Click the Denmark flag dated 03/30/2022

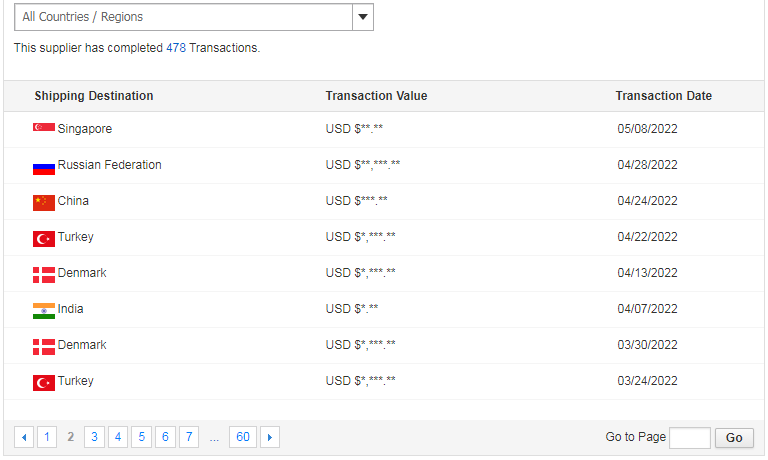[x=44, y=347]
